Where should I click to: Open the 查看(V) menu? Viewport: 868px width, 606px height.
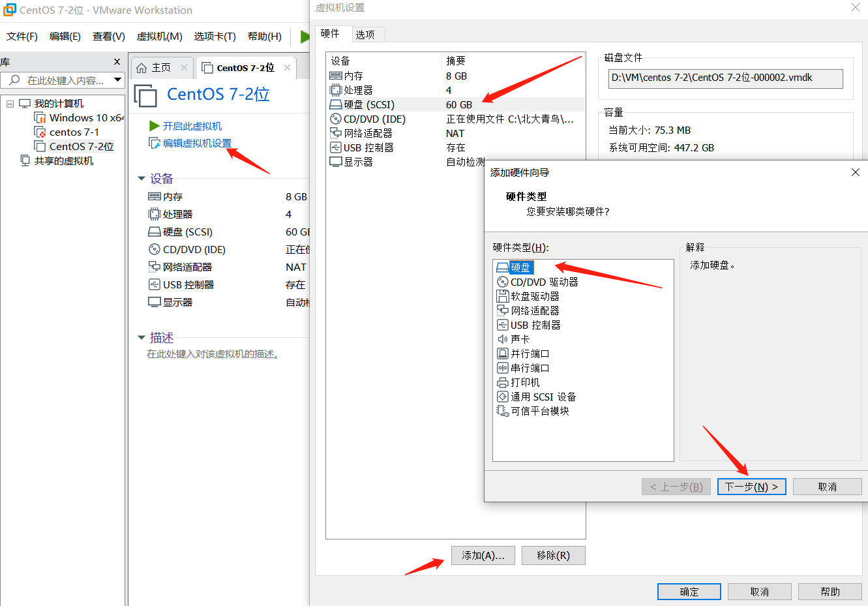pyautogui.click(x=109, y=37)
